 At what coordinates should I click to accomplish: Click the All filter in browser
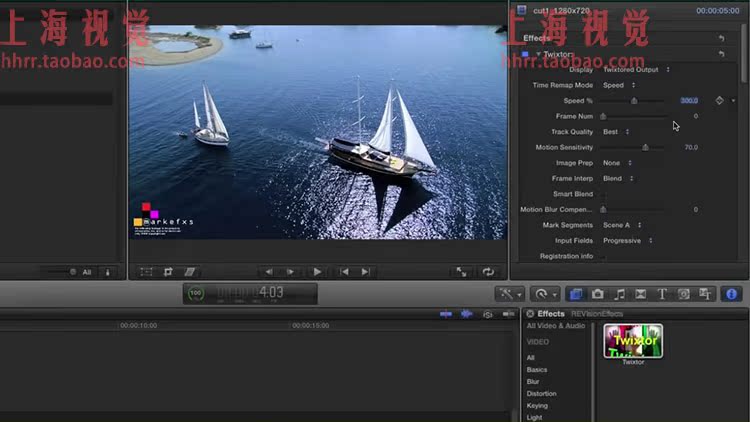point(87,272)
